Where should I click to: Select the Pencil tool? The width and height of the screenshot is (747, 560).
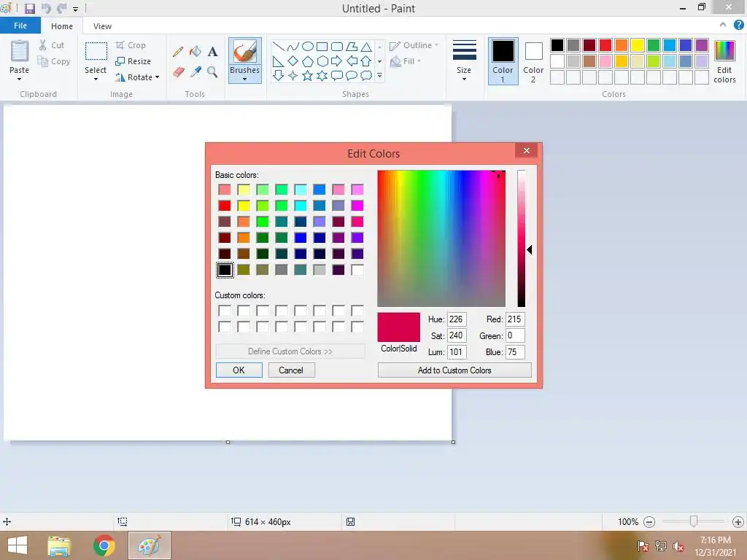point(178,52)
